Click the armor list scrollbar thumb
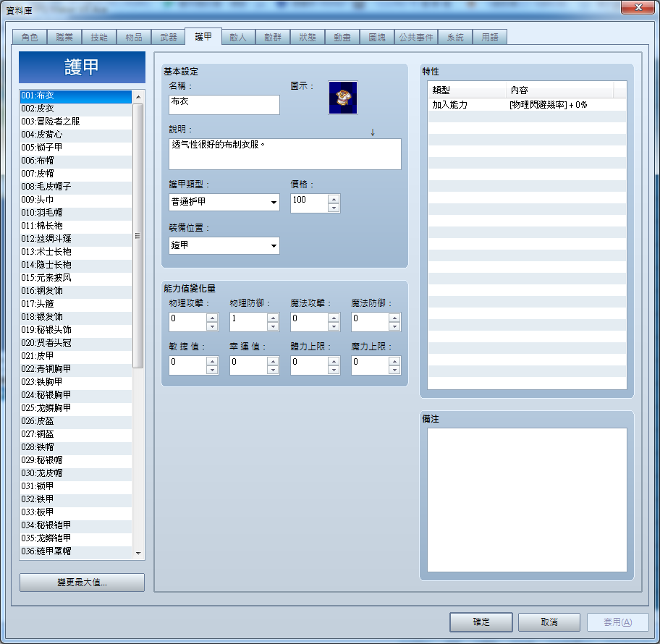Image resolution: width=660 pixels, height=644 pixels. coord(138,236)
